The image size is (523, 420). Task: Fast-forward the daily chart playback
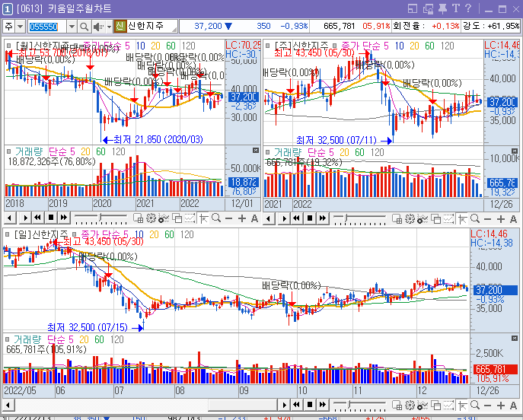(322, 405)
